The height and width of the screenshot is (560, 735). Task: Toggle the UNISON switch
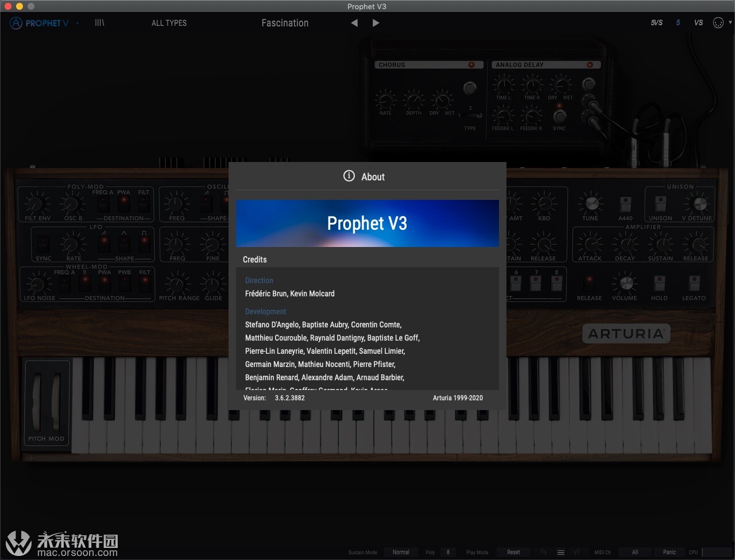[x=661, y=204]
